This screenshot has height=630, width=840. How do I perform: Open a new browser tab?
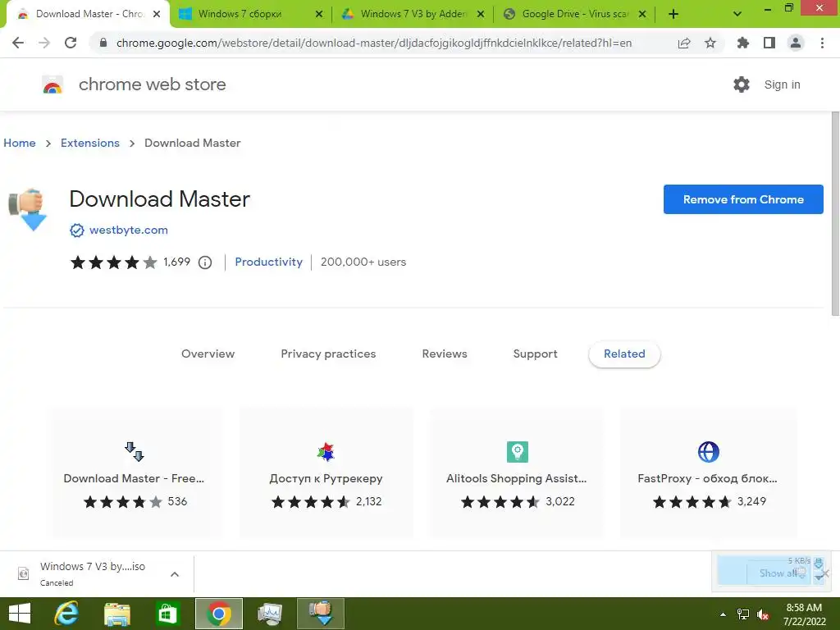[673, 14]
